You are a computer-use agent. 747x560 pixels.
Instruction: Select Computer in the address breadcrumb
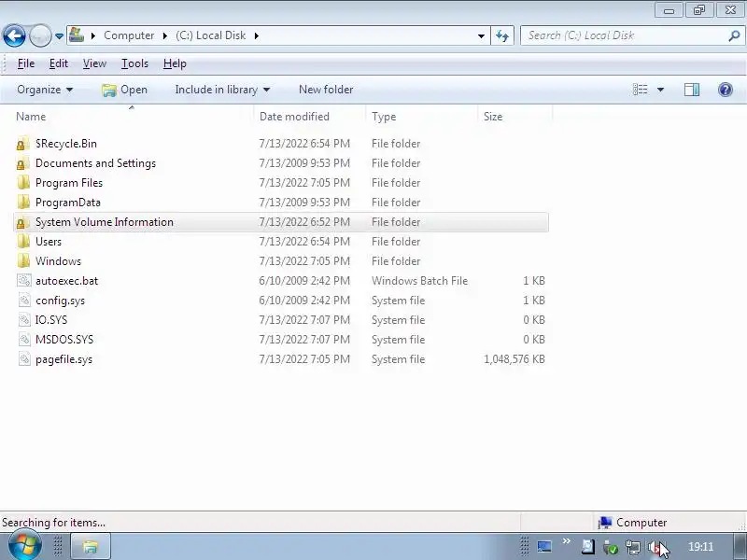(x=129, y=35)
